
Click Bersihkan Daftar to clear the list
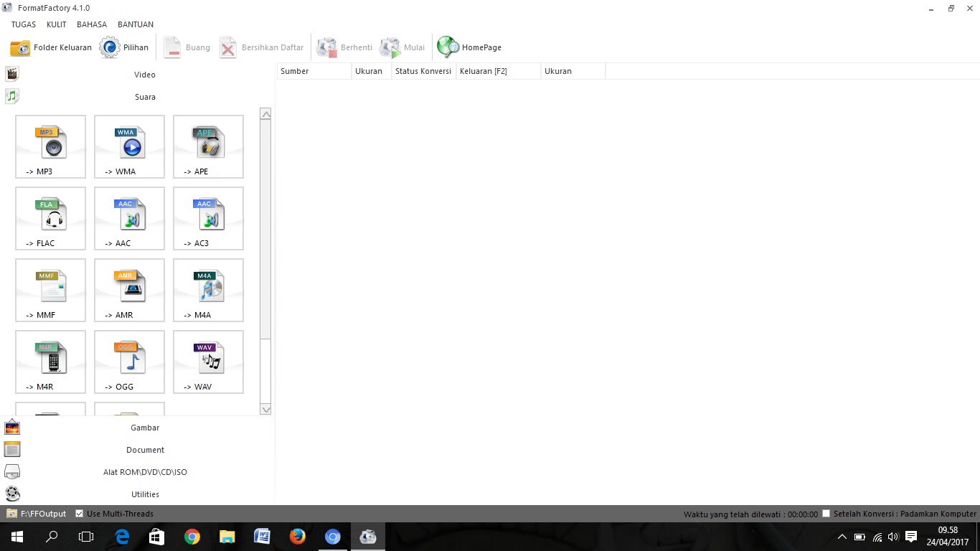coord(261,47)
